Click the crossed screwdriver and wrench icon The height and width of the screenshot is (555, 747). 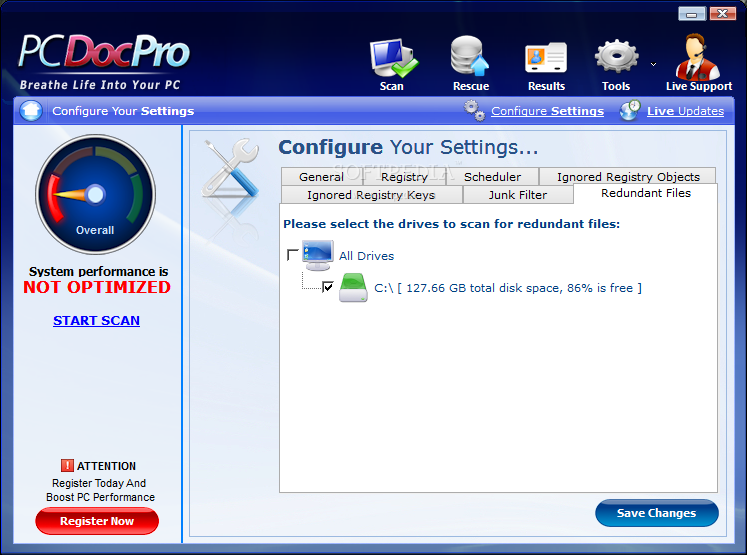tap(230, 168)
